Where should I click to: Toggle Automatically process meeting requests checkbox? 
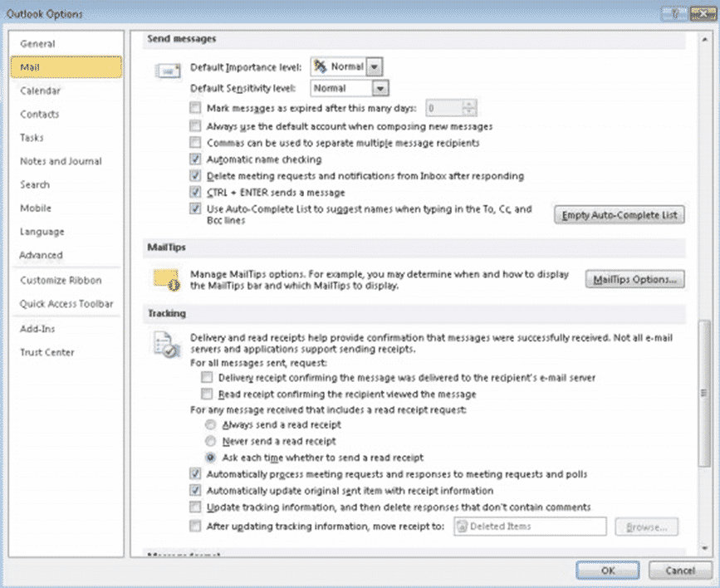(x=195, y=473)
